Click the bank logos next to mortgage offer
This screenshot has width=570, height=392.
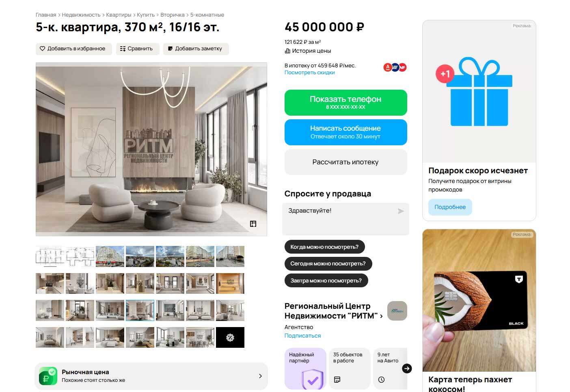click(x=395, y=67)
